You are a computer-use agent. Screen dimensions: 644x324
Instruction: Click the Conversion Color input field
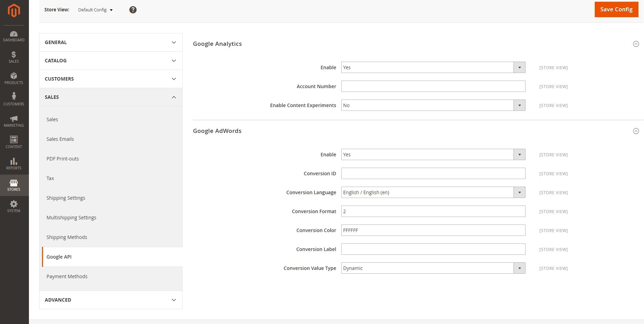433,230
